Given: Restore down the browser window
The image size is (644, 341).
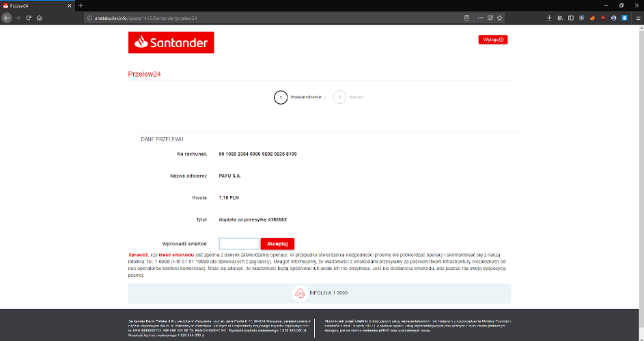Looking at the screenshot, I should pyautogui.click(x=621, y=5).
